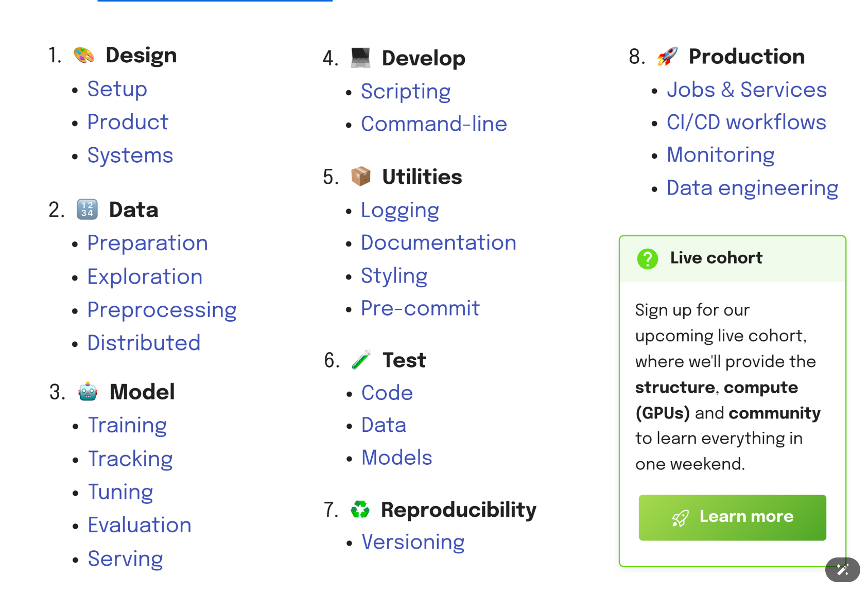Click the robot icon beside Model
This screenshot has height=594, width=868.
[88, 391]
